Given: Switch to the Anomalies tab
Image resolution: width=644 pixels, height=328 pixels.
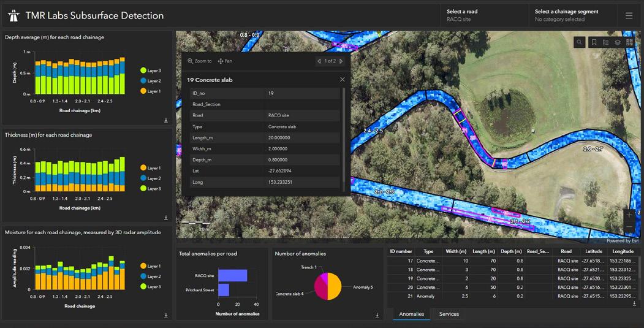Looking at the screenshot, I should click(x=412, y=314).
